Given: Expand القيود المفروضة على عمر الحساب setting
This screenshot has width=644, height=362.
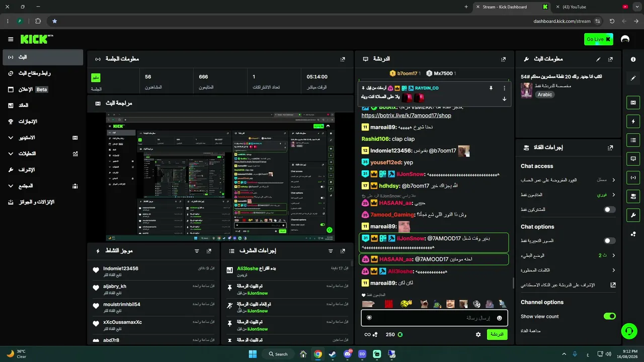Looking at the screenshot, I should tap(568, 180).
